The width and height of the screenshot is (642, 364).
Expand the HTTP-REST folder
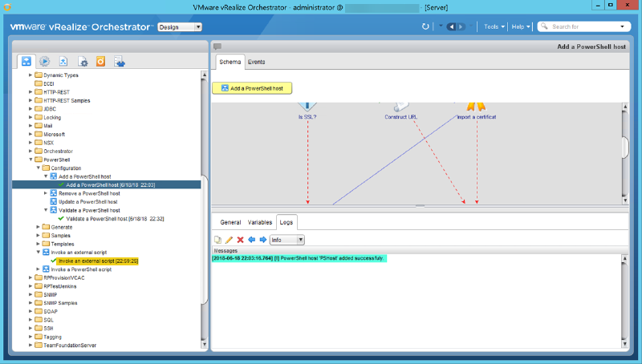tap(30, 92)
